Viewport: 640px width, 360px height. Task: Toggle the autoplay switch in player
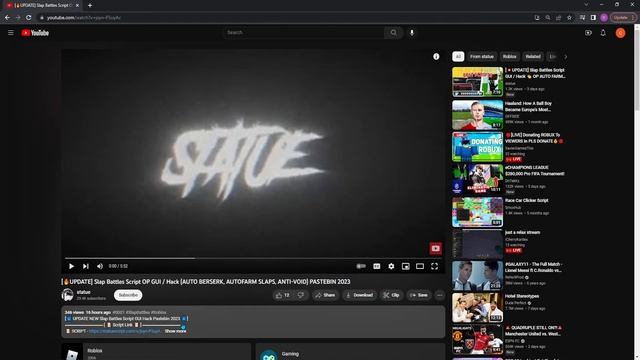coord(361,266)
